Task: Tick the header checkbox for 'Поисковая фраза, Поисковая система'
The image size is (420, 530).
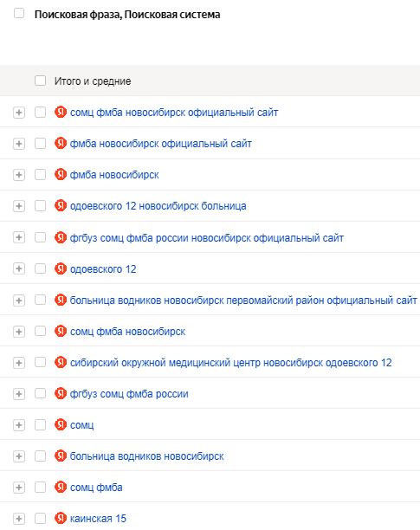Action: tap(19, 14)
